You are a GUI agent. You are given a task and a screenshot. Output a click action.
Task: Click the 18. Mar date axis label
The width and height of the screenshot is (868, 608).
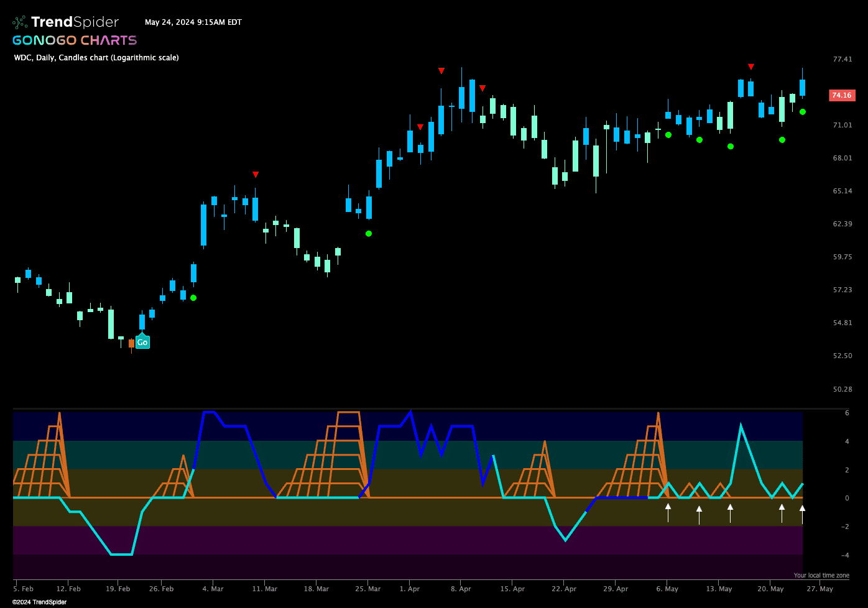(x=316, y=589)
